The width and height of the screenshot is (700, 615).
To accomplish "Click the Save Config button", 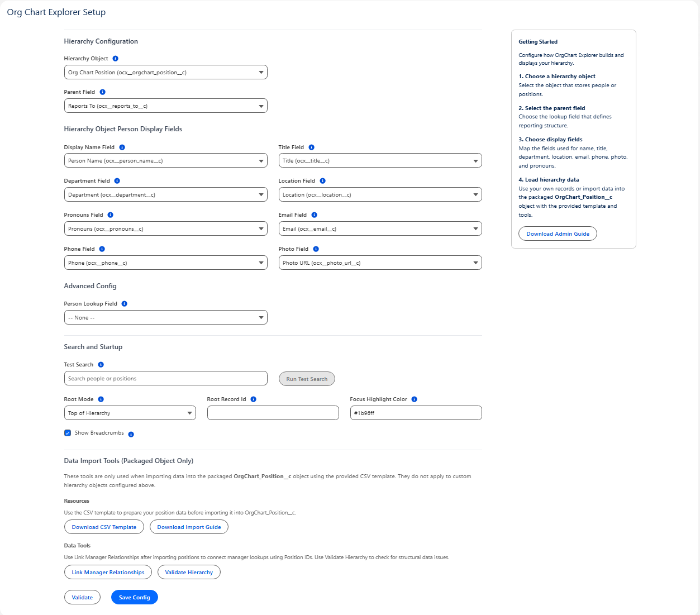I will (135, 597).
